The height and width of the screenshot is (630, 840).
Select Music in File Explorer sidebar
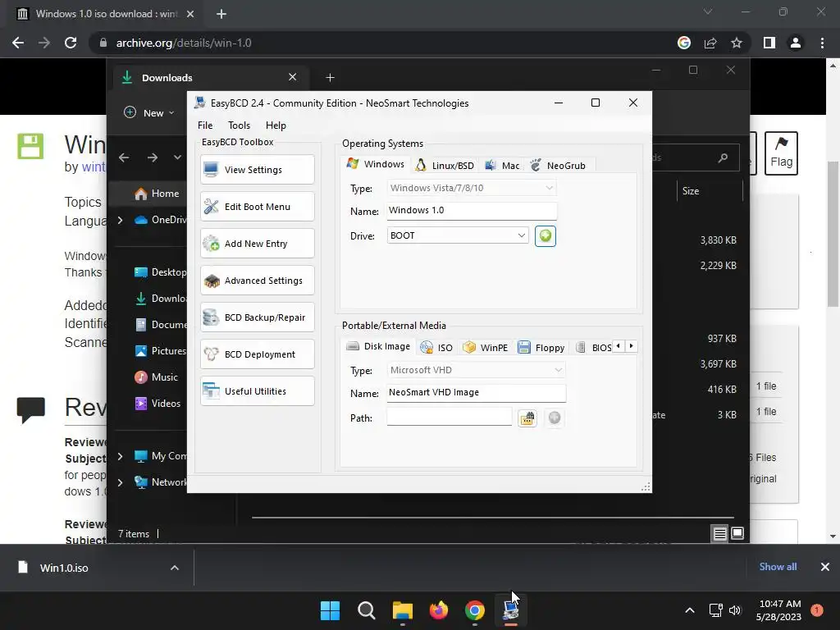coord(157,377)
